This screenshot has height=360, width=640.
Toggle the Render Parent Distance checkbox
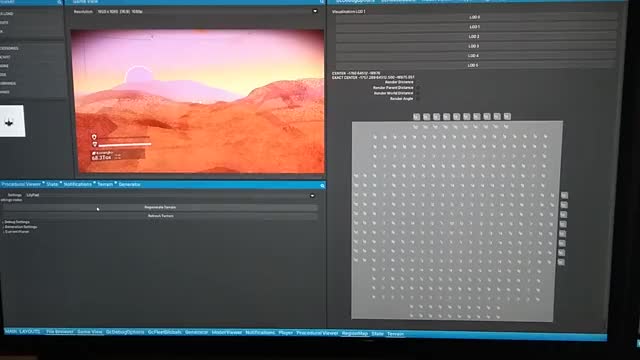coord(417,87)
